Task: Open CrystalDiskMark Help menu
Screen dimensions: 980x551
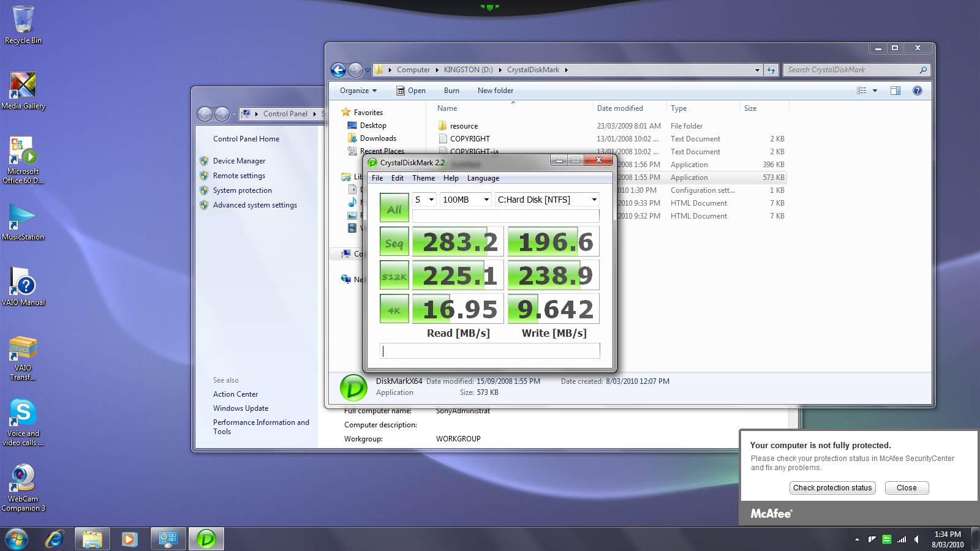Action: tap(451, 178)
